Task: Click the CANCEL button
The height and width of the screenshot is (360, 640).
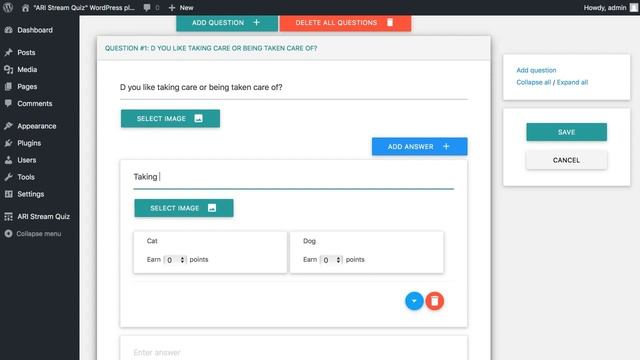Action: (567, 160)
